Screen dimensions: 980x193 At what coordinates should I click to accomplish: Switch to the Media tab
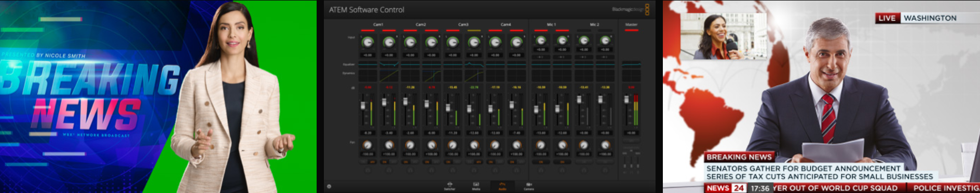pyautogui.click(x=476, y=186)
